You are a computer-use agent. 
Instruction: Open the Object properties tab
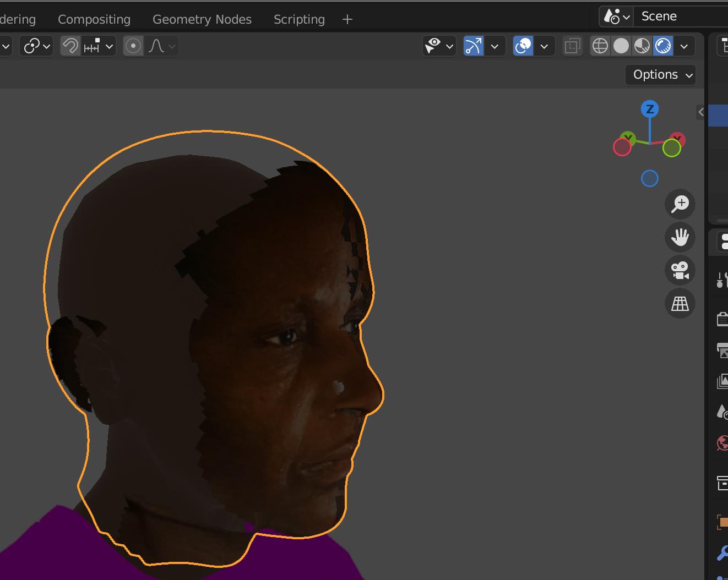point(722,522)
